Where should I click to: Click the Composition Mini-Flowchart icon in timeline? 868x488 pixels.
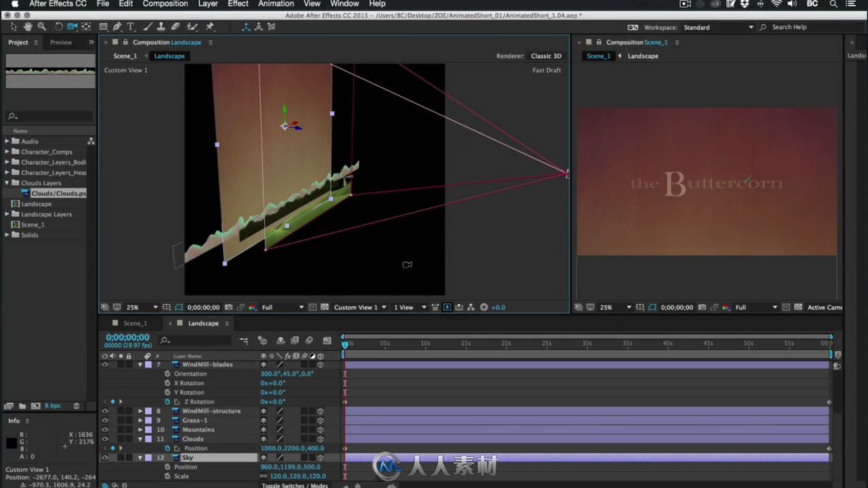[x=244, y=340]
